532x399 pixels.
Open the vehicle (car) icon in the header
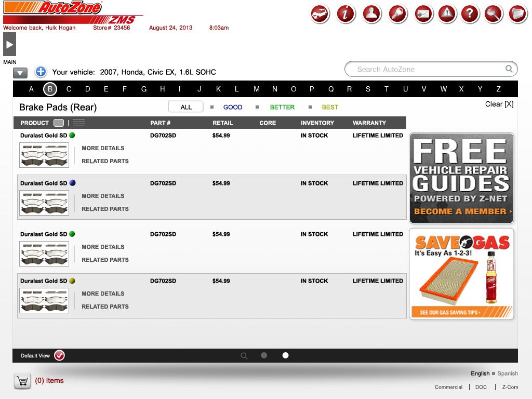click(x=321, y=14)
